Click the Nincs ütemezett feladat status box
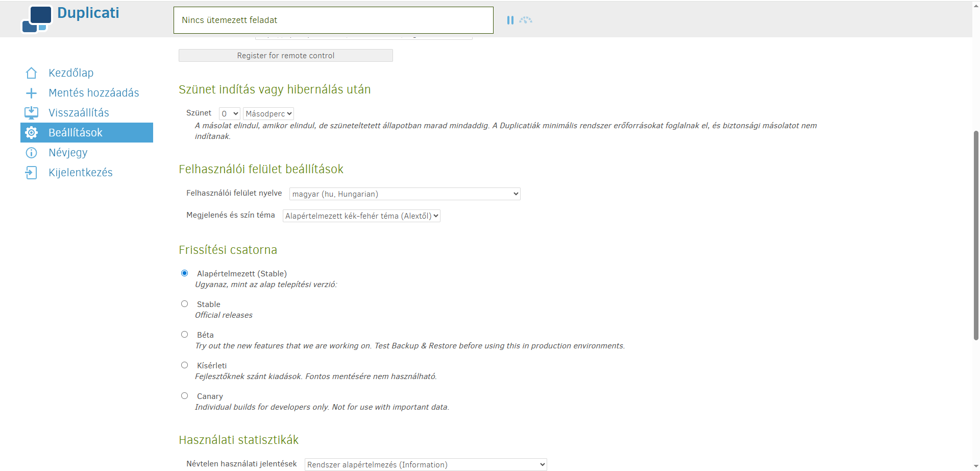The height and width of the screenshot is (471, 980). (x=333, y=20)
